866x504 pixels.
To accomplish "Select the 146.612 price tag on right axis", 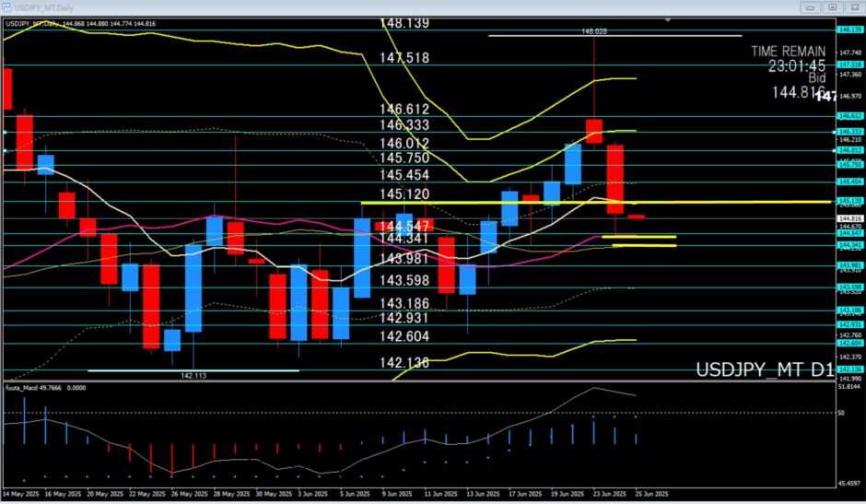I will [848, 117].
